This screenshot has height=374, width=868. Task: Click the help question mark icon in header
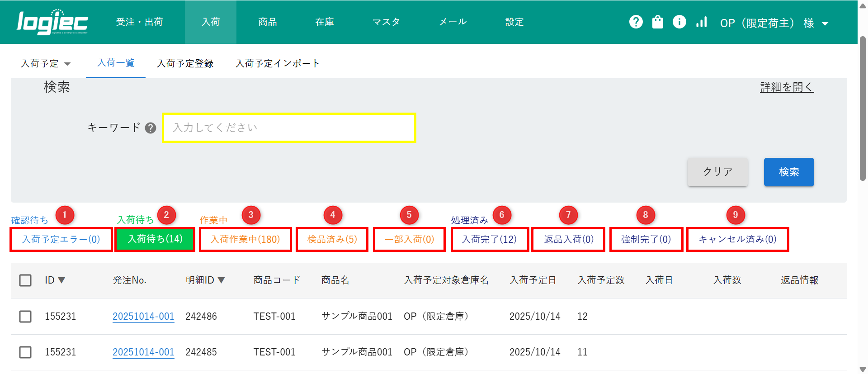(x=636, y=22)
